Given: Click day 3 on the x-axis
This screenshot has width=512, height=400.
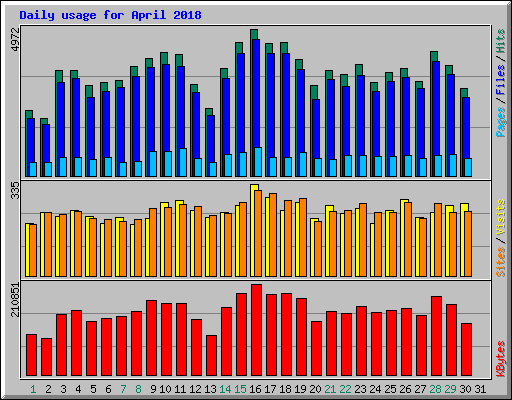Looking at the screenshot, I should click(x=63, y=389).
